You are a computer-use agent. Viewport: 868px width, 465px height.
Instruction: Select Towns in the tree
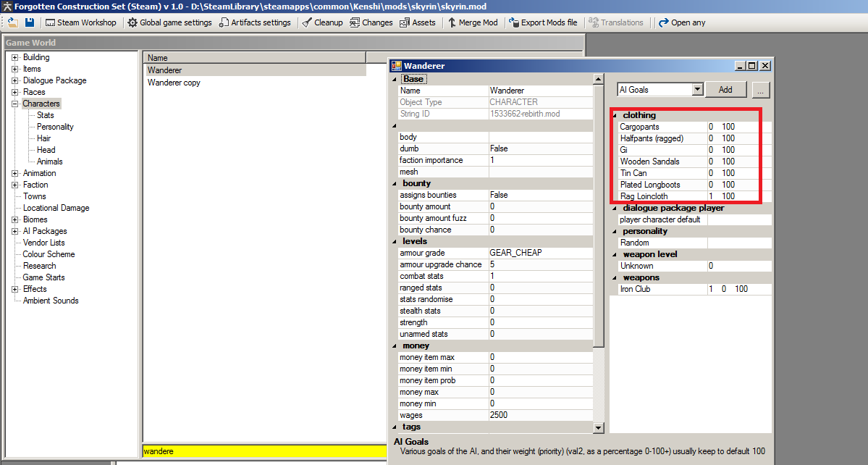coord(34,196)
